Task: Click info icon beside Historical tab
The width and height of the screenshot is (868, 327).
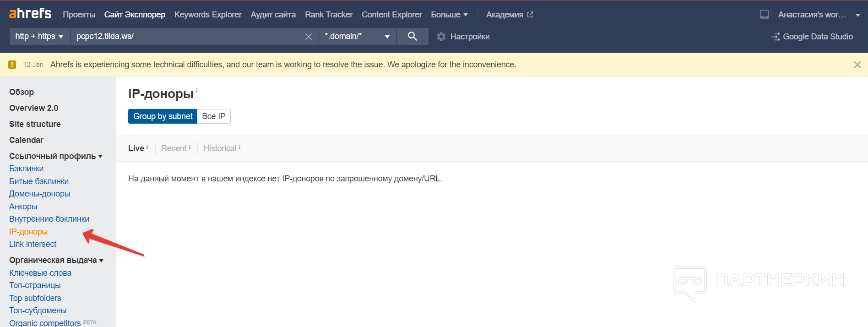Action: pyautogui.click(x=239, y=147)
